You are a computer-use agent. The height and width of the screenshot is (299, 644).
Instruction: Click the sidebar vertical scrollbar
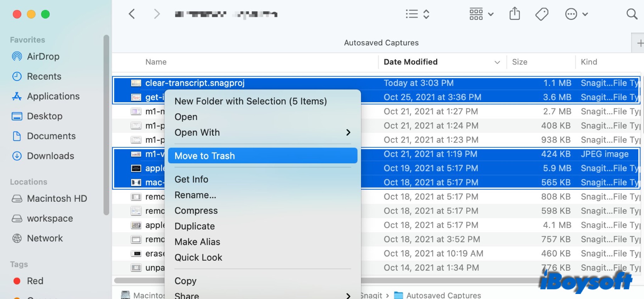click(x=106, y=126)
